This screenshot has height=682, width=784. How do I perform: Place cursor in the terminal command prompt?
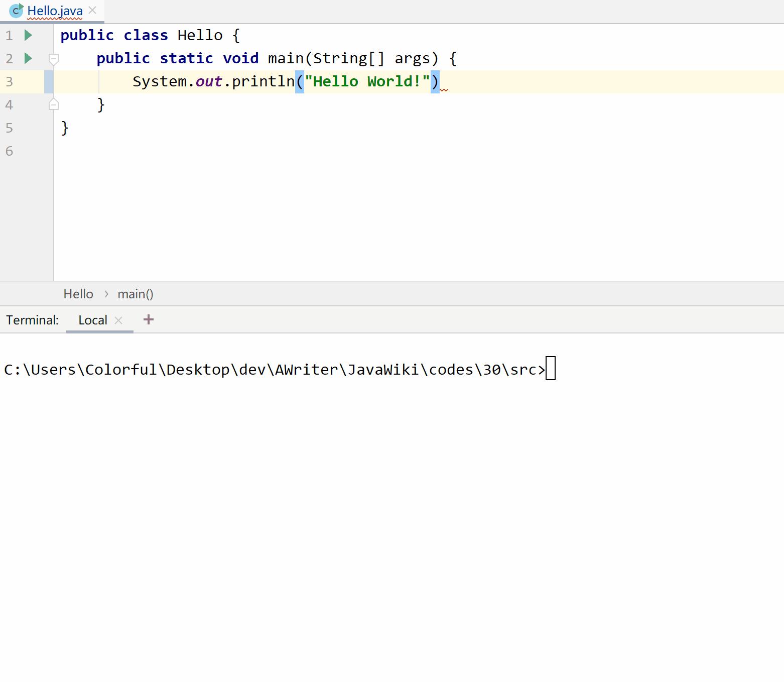tap(550, 369)
